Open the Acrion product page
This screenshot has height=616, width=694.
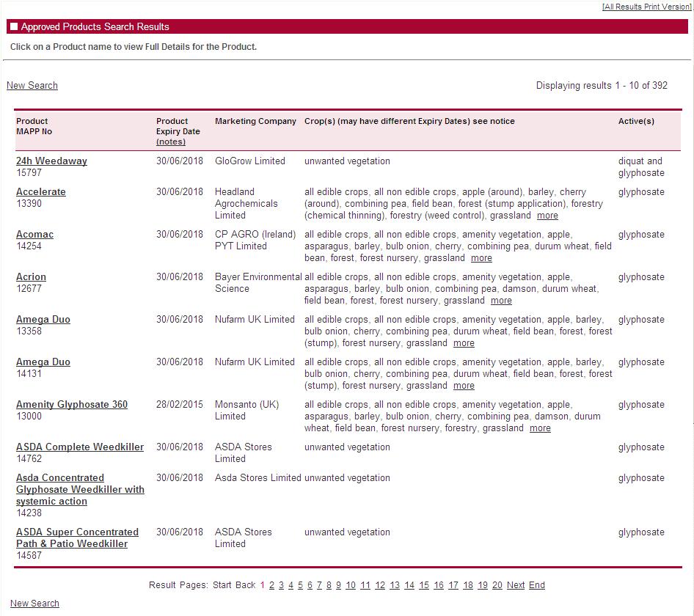point(31,277)
